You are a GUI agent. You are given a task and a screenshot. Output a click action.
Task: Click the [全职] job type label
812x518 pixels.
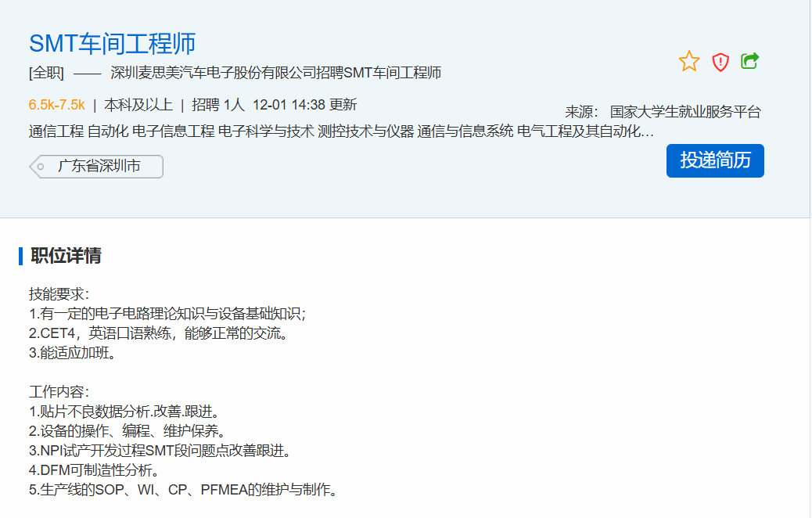[46, 74]
